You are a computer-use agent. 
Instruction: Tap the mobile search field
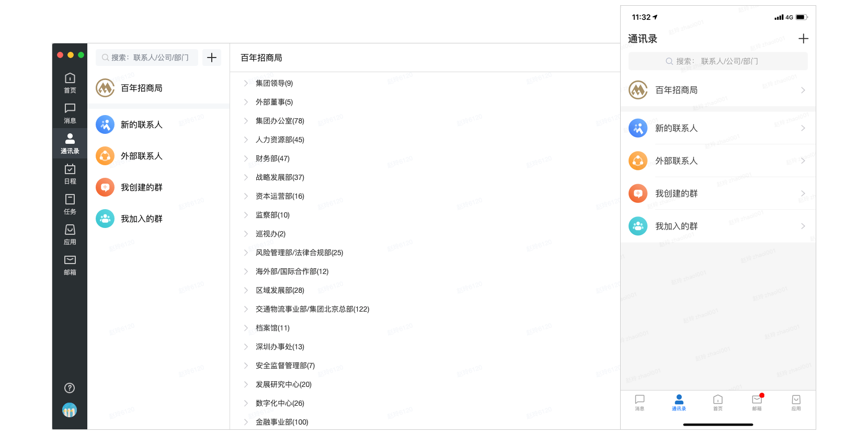coord(717,61)
